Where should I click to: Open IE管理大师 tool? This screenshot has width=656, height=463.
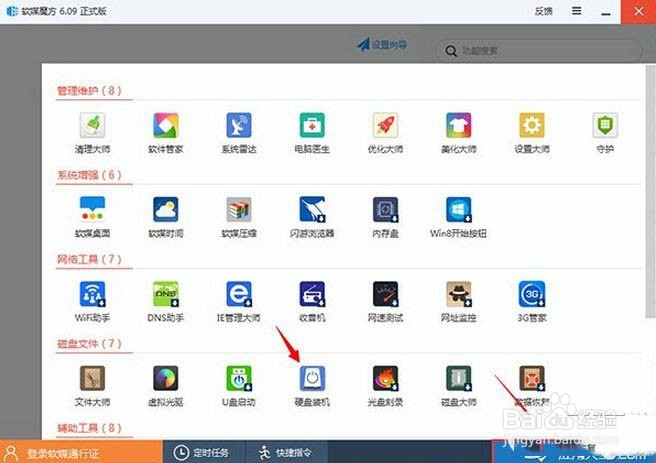coord(239,302)
